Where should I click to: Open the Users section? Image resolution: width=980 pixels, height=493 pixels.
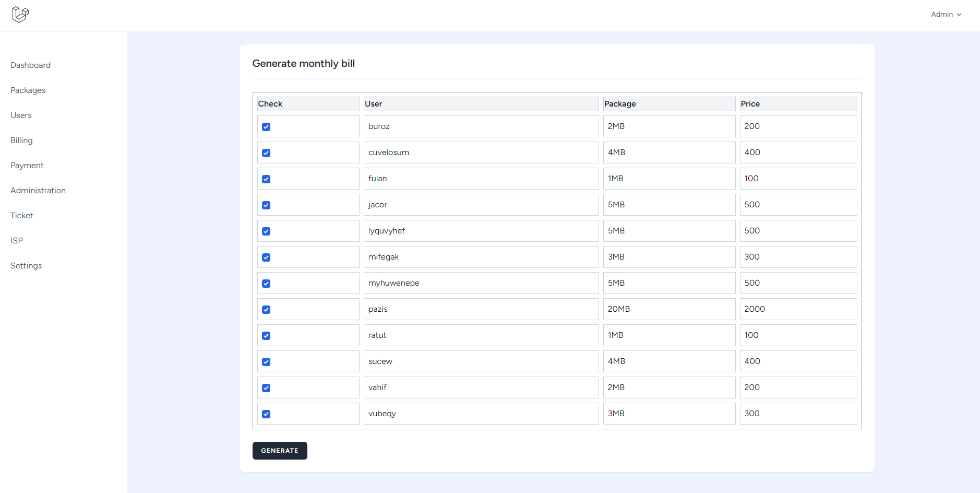pyautogui.click(x=21, y=115)
